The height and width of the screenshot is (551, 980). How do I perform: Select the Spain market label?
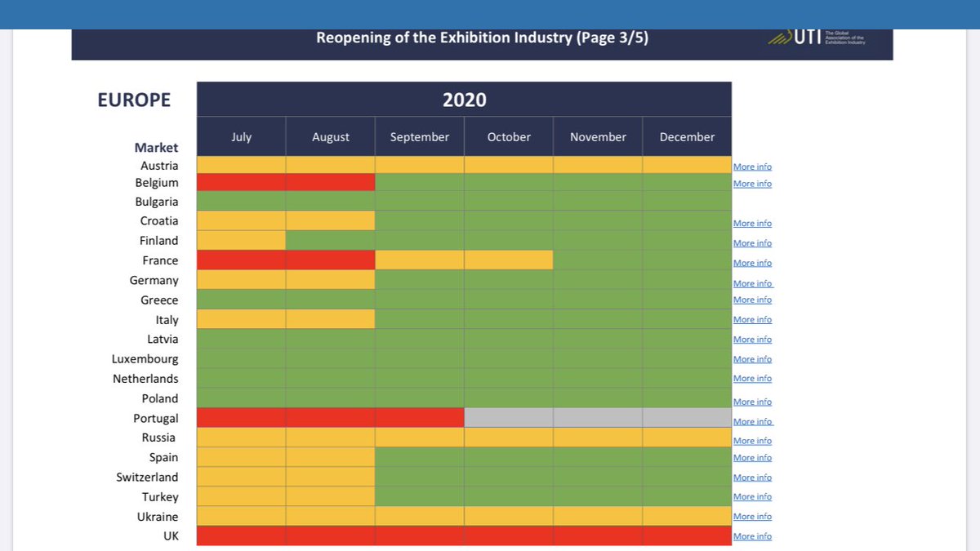163,457
